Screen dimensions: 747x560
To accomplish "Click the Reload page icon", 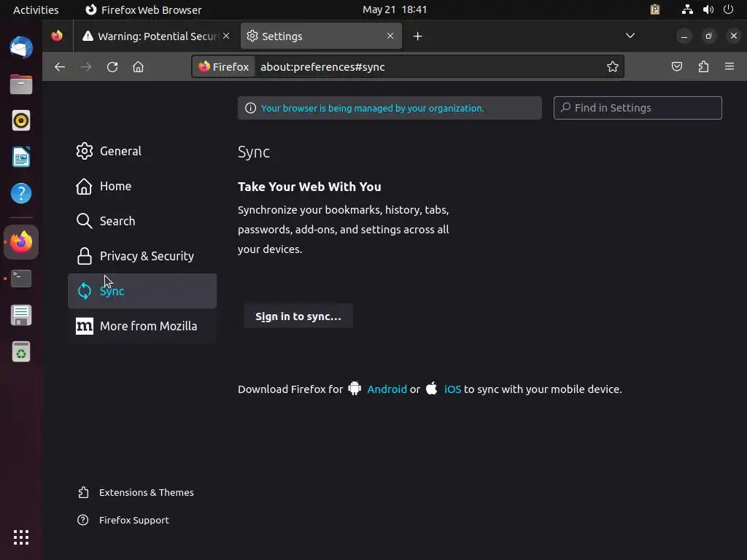I will coord(112,67).
